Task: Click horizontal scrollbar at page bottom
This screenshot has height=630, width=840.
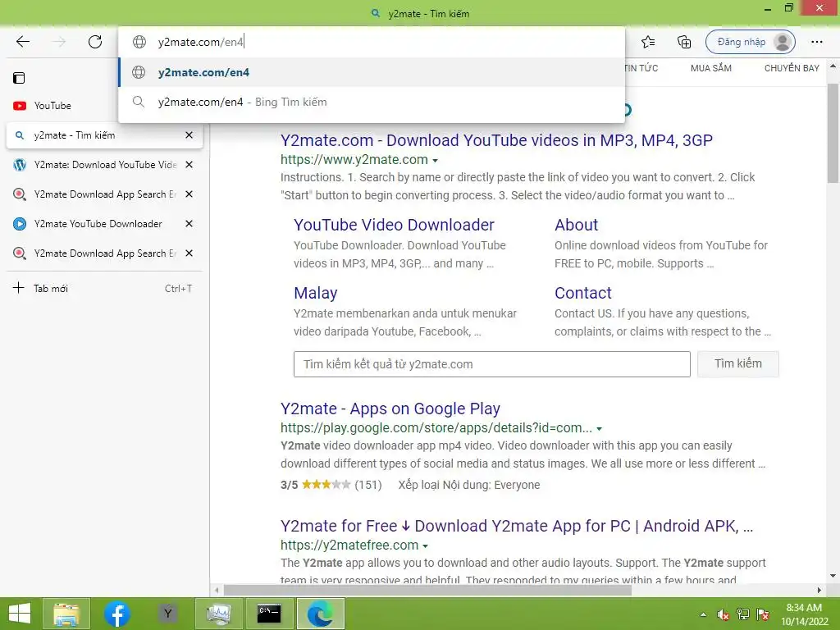Action: (x=427, y=591)
